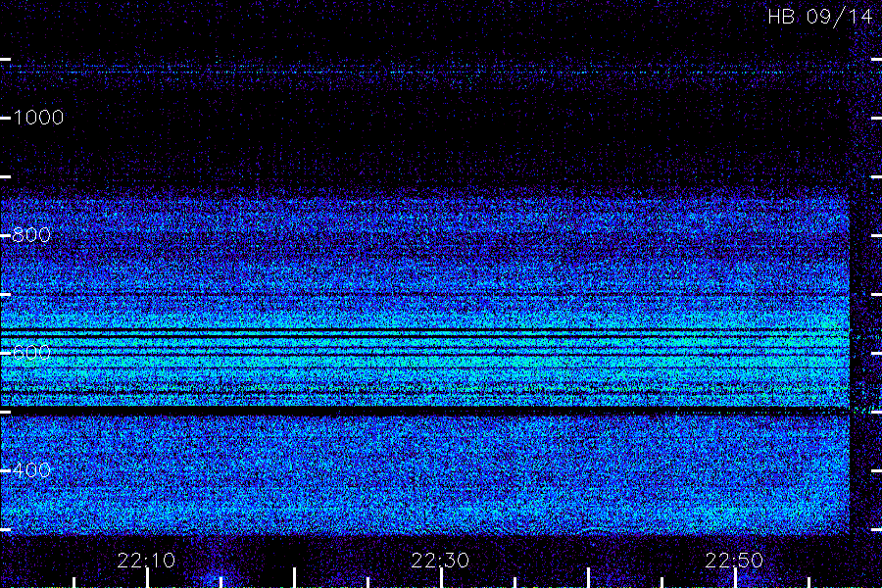Click the 1000 frequency axis label
Image resolution: width=882 pixels, height=588 pixels.
(x=38, y=118)
